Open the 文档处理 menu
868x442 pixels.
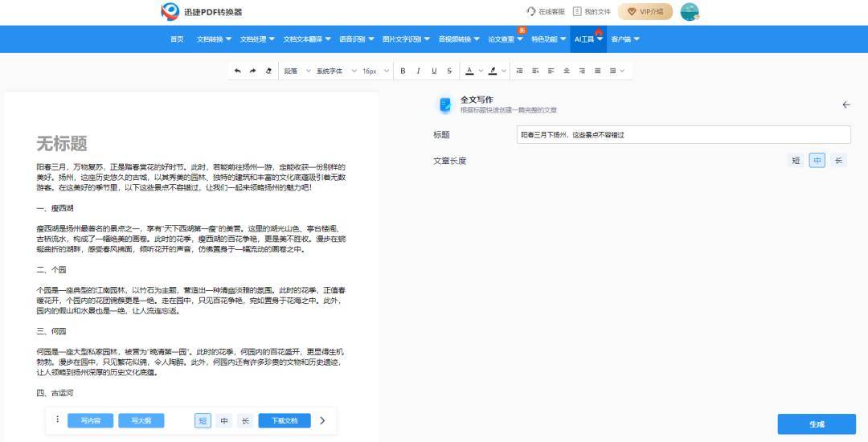coord(257,39)
